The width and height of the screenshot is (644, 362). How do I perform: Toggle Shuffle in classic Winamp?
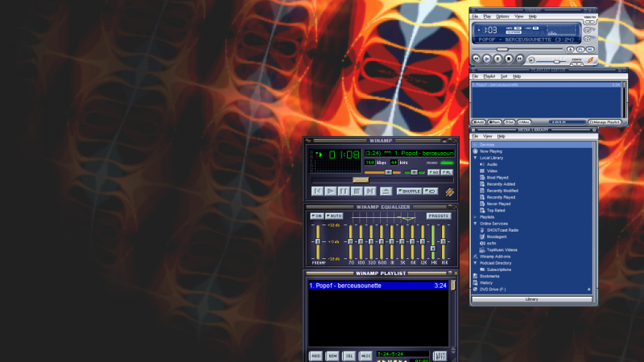click(409, 191)
